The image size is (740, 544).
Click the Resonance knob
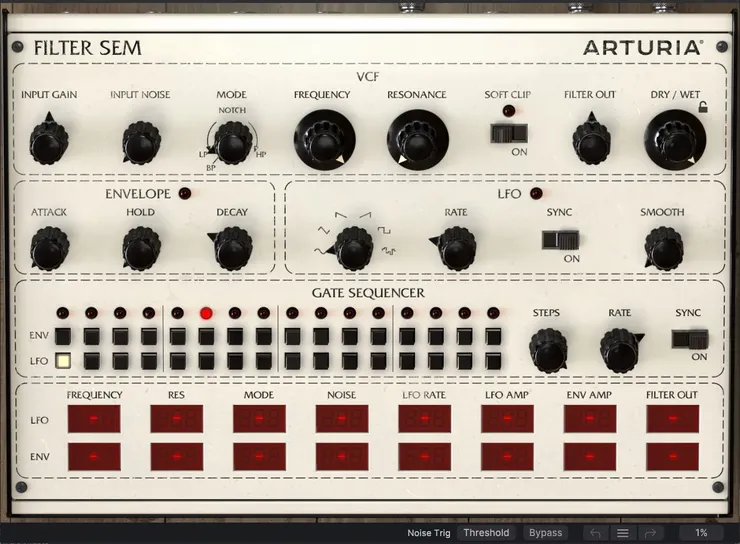[x=417, y=140]
